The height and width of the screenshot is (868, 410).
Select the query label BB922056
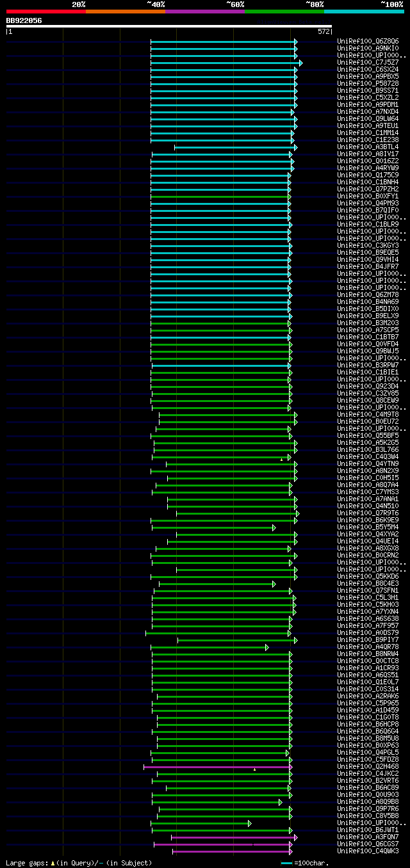click(x=24, y=20)
